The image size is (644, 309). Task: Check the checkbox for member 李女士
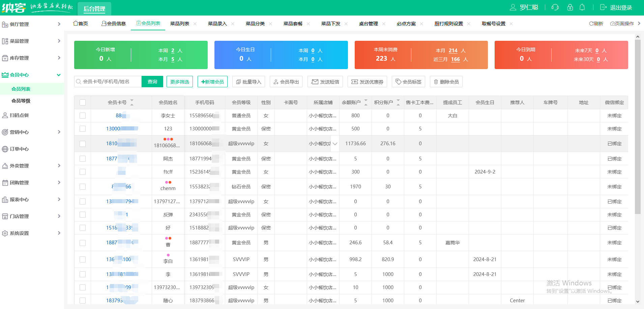click(83, 116)
